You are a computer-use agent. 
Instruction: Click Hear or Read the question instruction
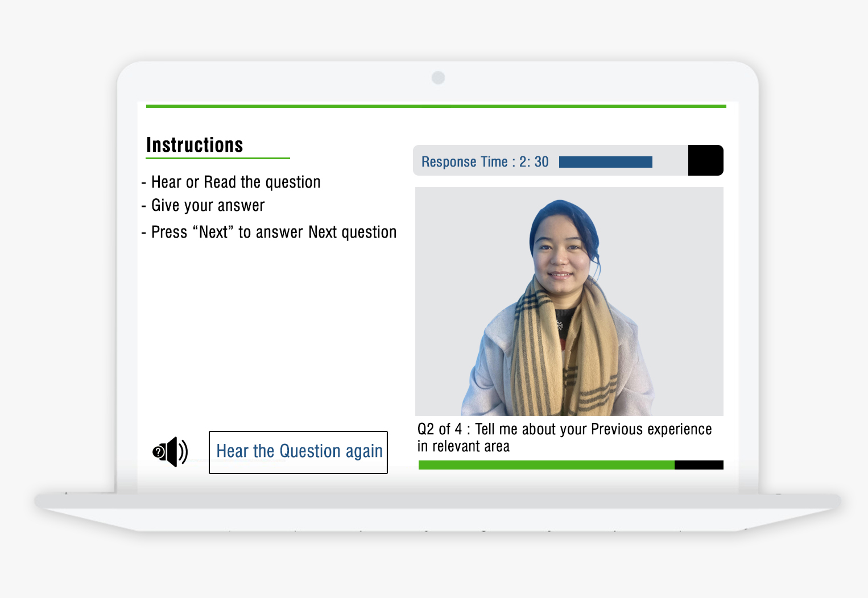(x=231, y=182)
